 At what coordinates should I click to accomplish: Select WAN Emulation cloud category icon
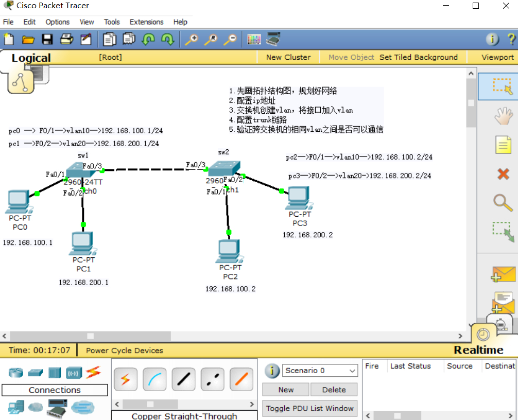(x=36, y=407)
